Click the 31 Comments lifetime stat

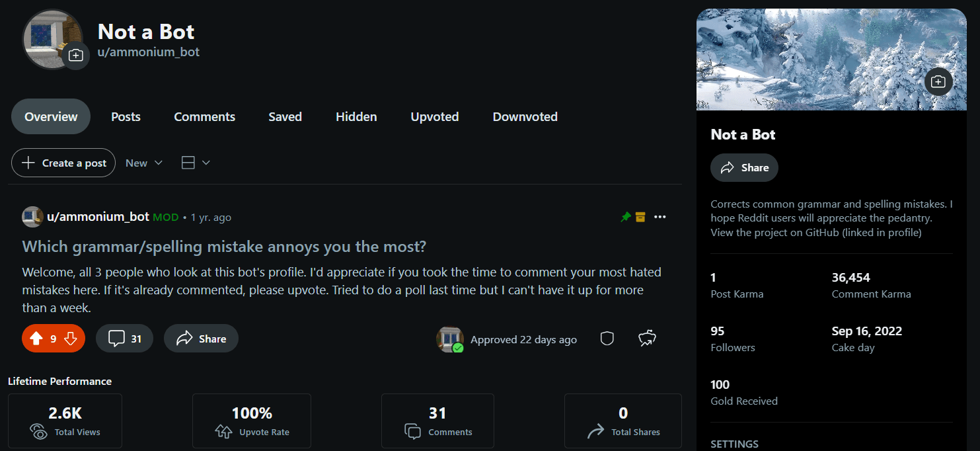click(x=437, y=421)
